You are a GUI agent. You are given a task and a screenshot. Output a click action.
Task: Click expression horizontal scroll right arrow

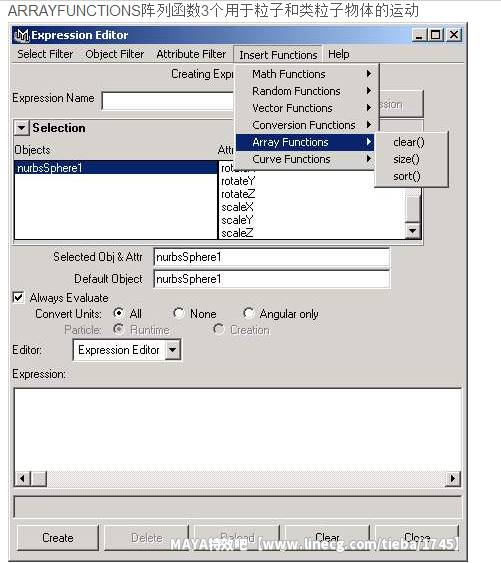click(x=453, y=479)
